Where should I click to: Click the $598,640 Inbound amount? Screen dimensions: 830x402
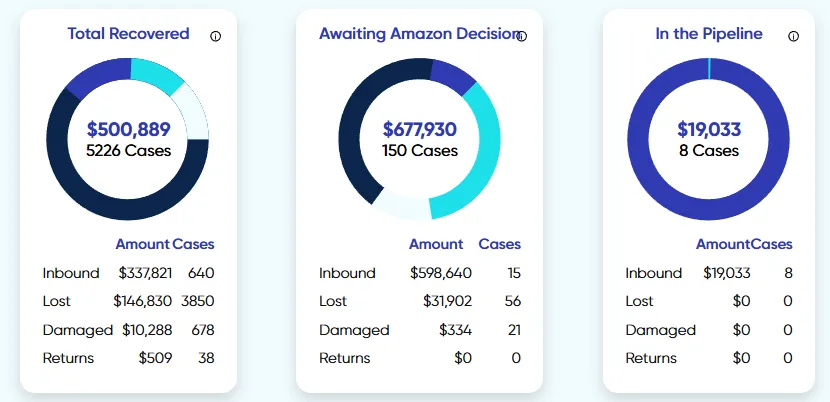(x=441, y=273)
